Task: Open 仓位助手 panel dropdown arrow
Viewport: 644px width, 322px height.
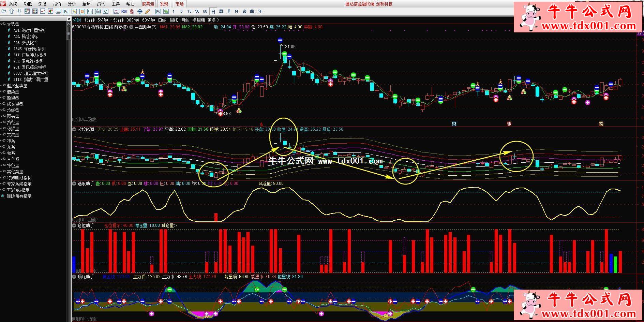Action: (74, 225)
